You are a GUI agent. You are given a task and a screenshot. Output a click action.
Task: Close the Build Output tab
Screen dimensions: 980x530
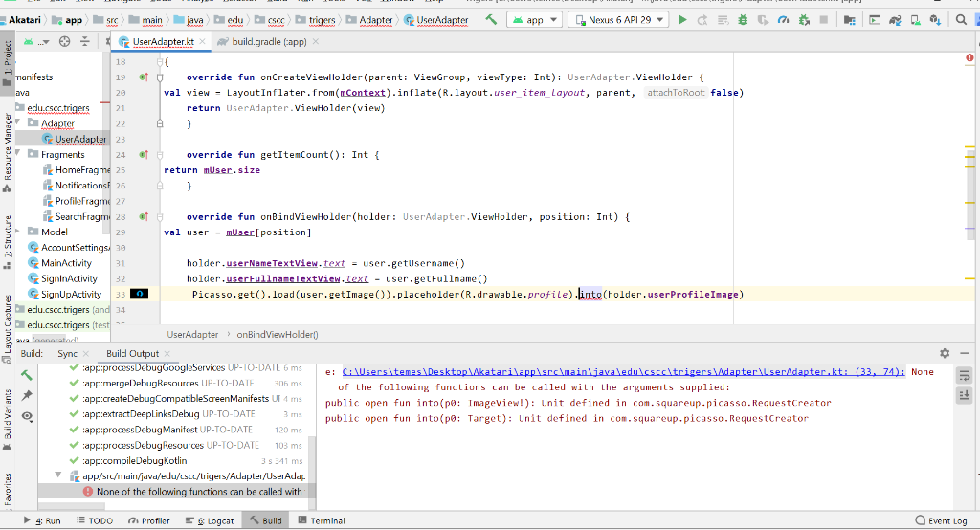[165, 354]
